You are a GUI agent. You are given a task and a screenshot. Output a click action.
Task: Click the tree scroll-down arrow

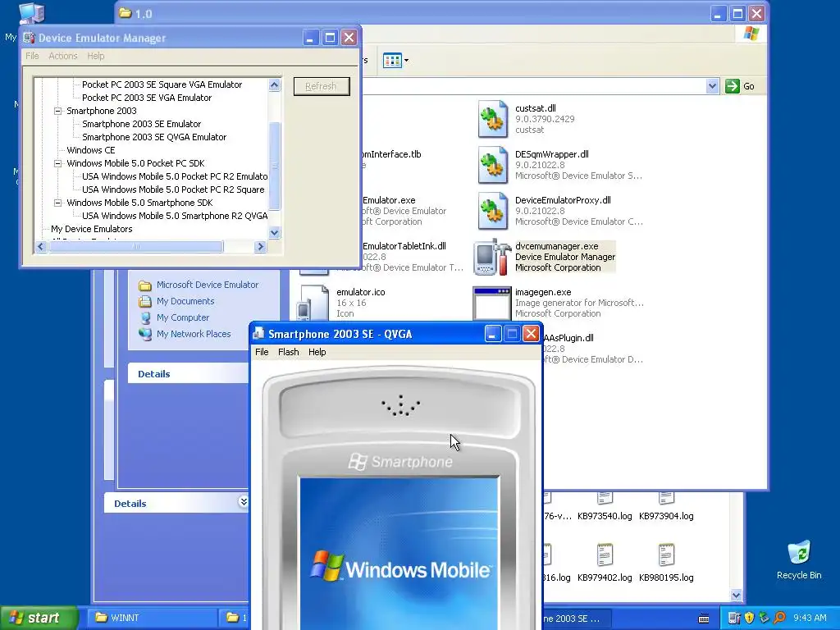pyautogui.click(x=274, y=232)
